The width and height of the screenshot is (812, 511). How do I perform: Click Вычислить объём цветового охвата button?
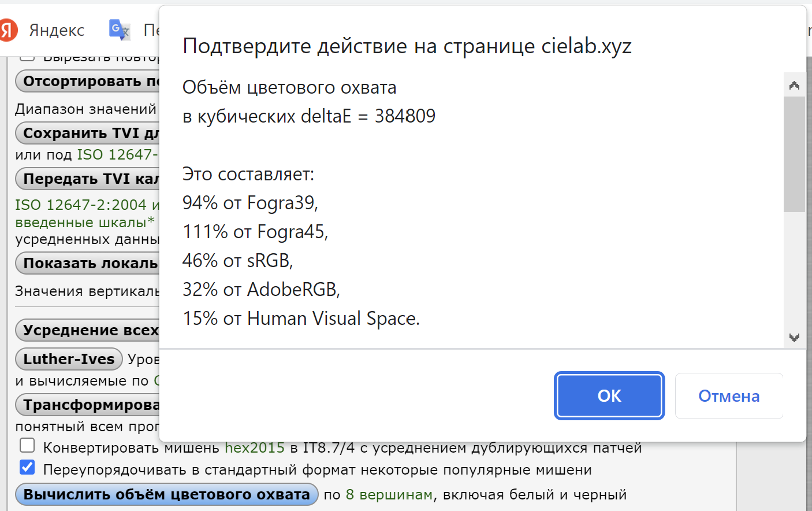tap(166, 495)
